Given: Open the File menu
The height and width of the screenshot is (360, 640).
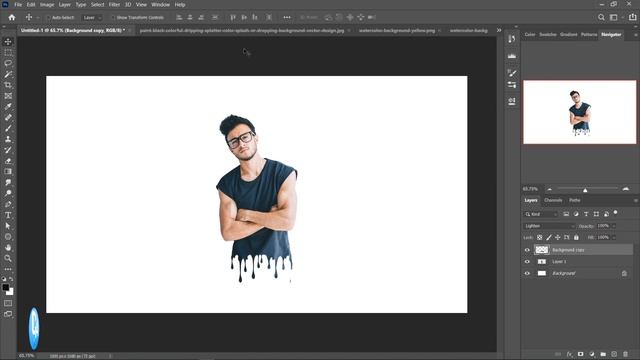Looking at the screenshot, I should (x=18, y=4).
